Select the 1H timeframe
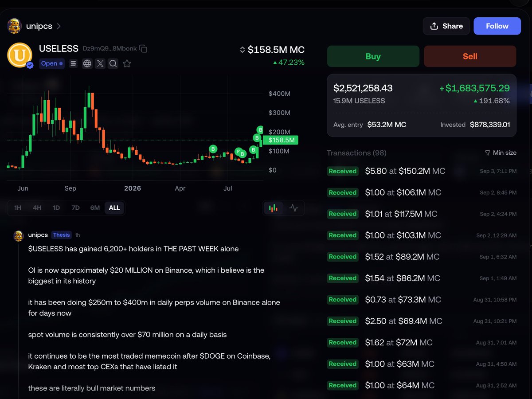 pos(18,207)
